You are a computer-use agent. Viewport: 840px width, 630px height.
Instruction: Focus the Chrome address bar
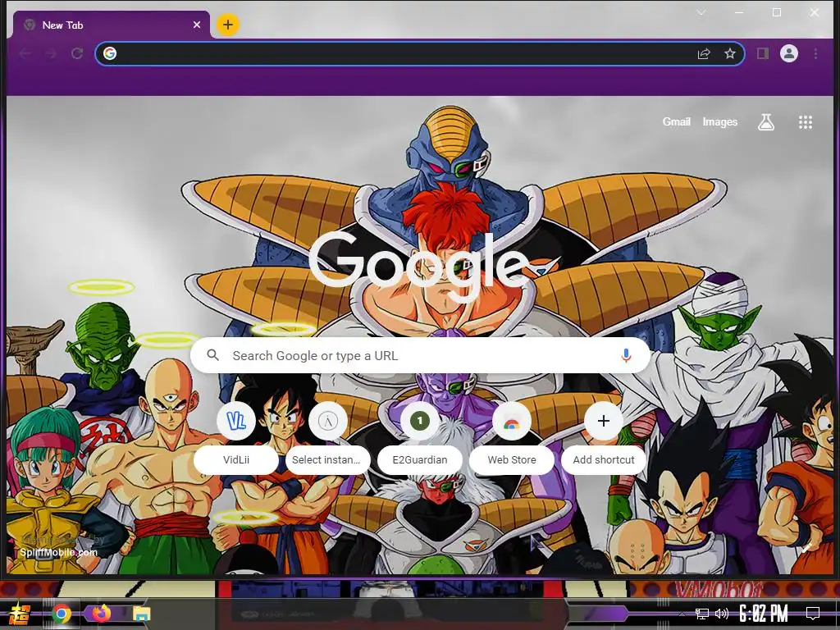coord(419,53)
